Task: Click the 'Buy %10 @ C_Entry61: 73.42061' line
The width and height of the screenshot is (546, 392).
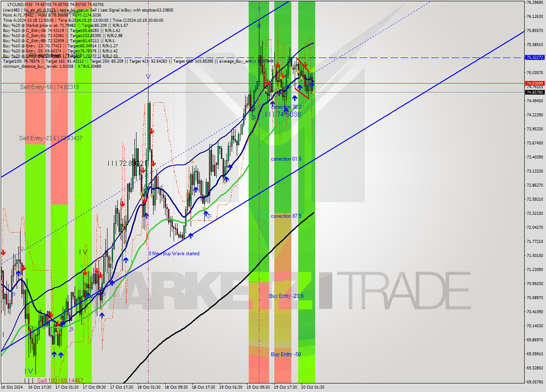Action: 63,35
